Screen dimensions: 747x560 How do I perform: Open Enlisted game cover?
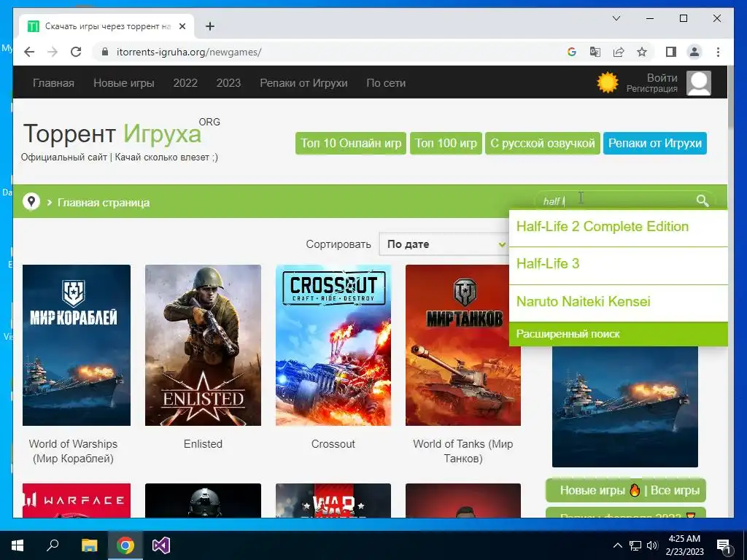click(203, 345)
